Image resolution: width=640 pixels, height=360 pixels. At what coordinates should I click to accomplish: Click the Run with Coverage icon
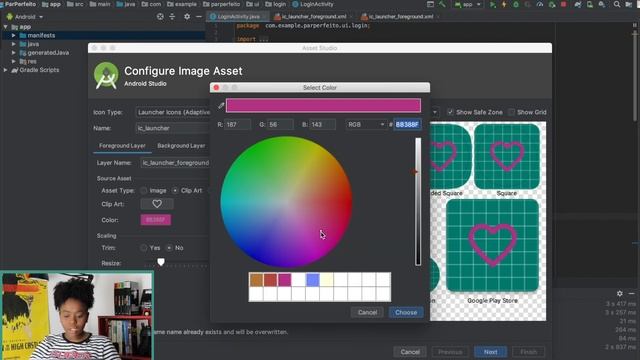point(527,4)
